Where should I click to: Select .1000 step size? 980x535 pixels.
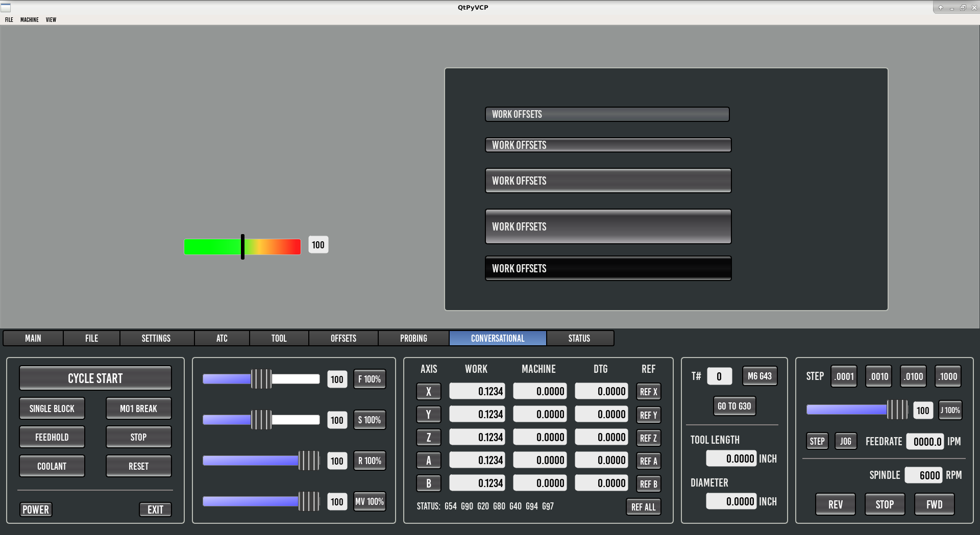click(948, 376)
